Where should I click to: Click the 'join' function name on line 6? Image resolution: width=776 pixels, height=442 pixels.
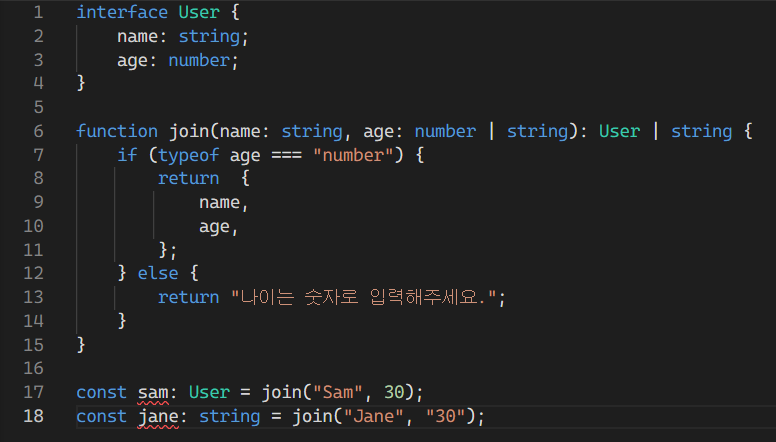(189, 131)
